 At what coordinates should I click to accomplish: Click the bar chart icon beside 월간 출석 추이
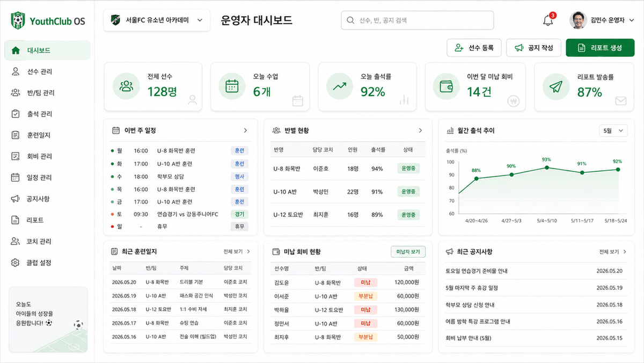(x=450, y=130)
